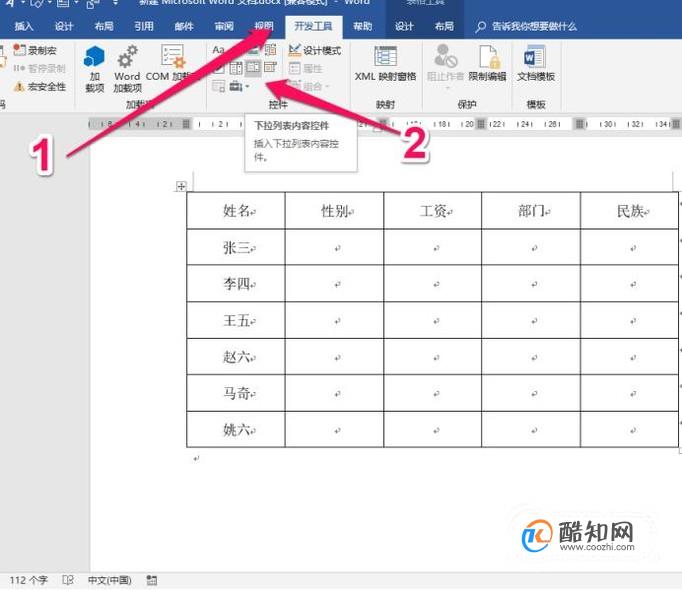Click the 张三 name cell

click(x=236, y=247)
